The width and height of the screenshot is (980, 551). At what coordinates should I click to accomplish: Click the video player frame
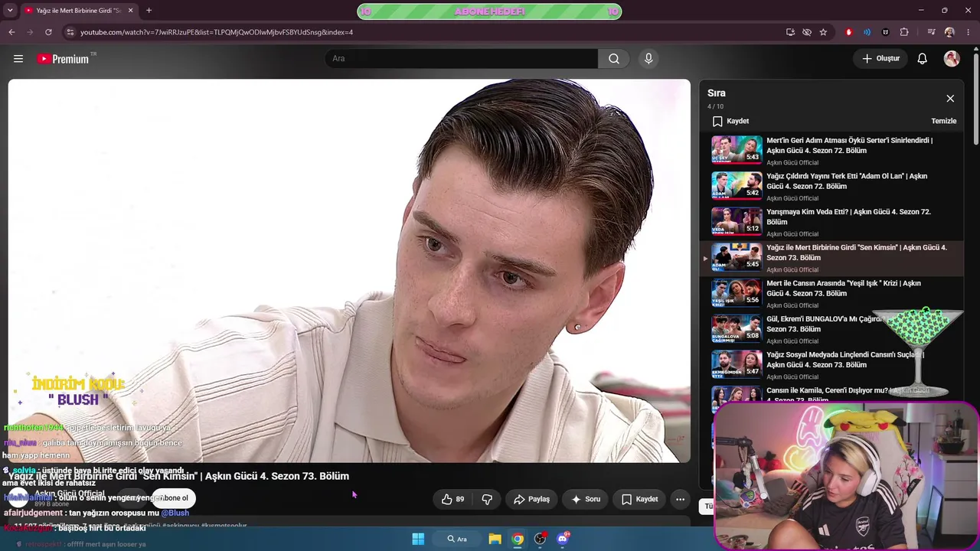click(349, 271)
